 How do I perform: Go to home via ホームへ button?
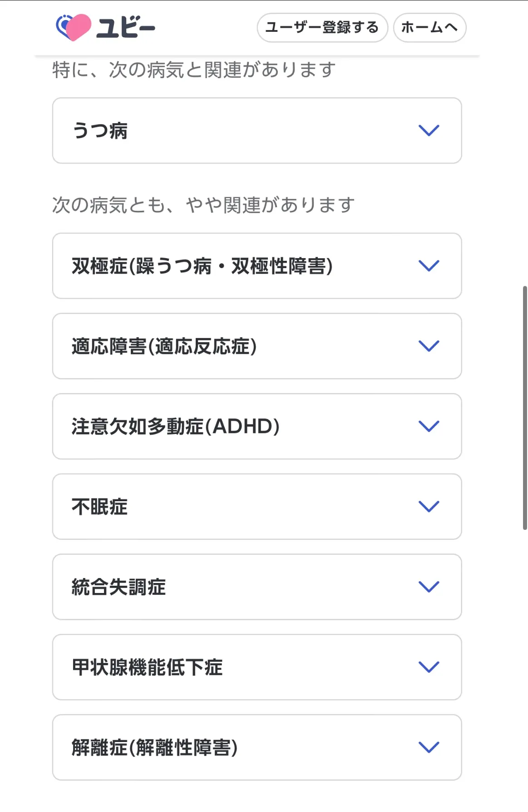point(429,28)
